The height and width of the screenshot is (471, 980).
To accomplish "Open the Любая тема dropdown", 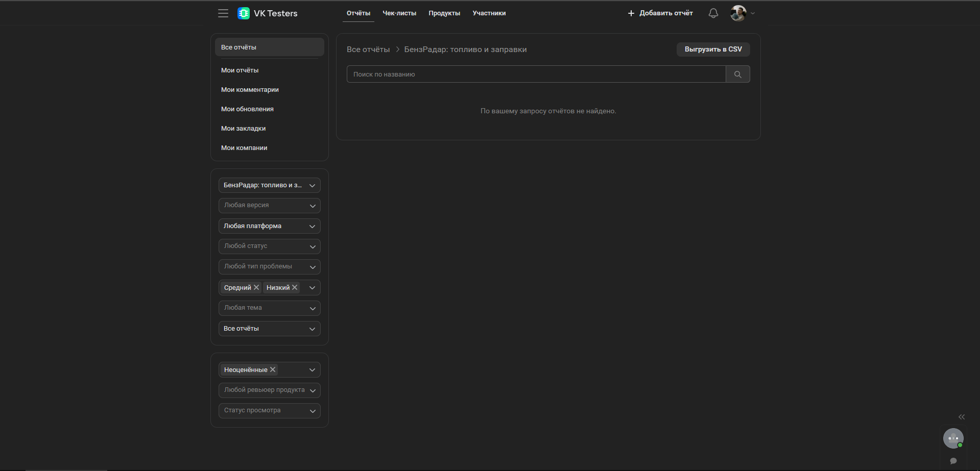I will tap(270, 308).
